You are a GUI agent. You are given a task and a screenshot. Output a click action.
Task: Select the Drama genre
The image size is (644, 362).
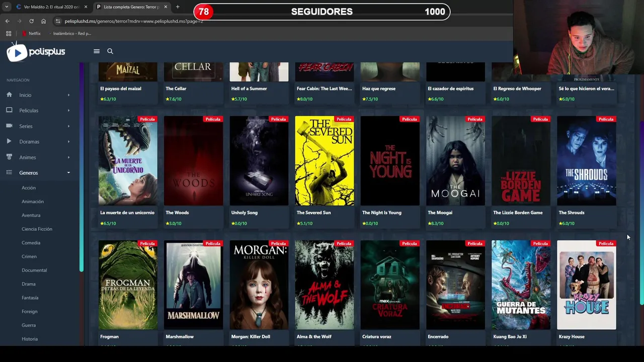pos(29,284)
